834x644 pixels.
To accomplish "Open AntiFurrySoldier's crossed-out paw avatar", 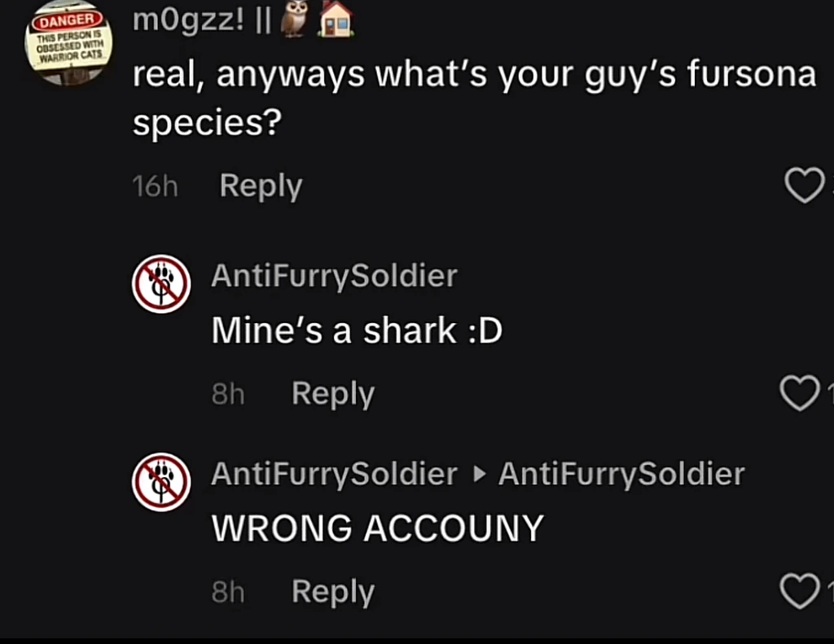I will pyautogui.click(x=161, y=284).
